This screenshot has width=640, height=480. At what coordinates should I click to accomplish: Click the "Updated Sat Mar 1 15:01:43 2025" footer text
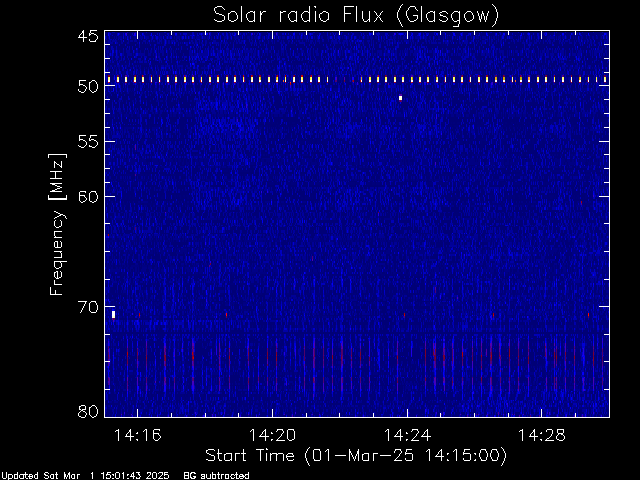click(85, 476)
